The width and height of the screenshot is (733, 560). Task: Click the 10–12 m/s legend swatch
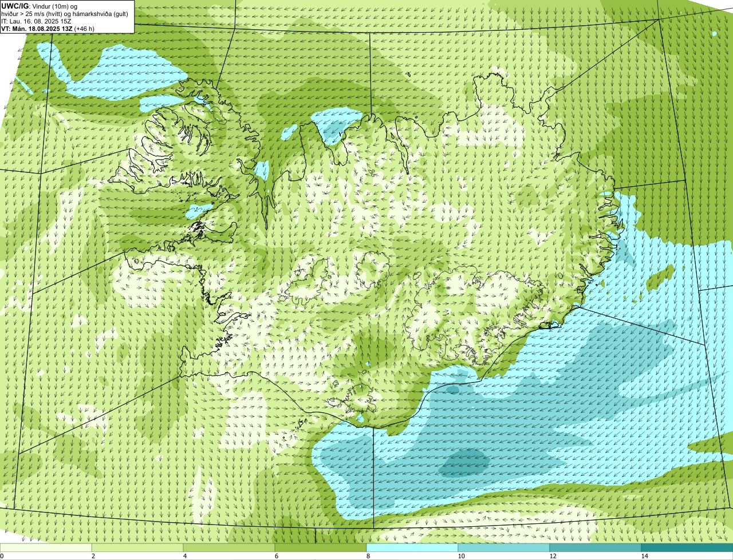coord(504,547)
